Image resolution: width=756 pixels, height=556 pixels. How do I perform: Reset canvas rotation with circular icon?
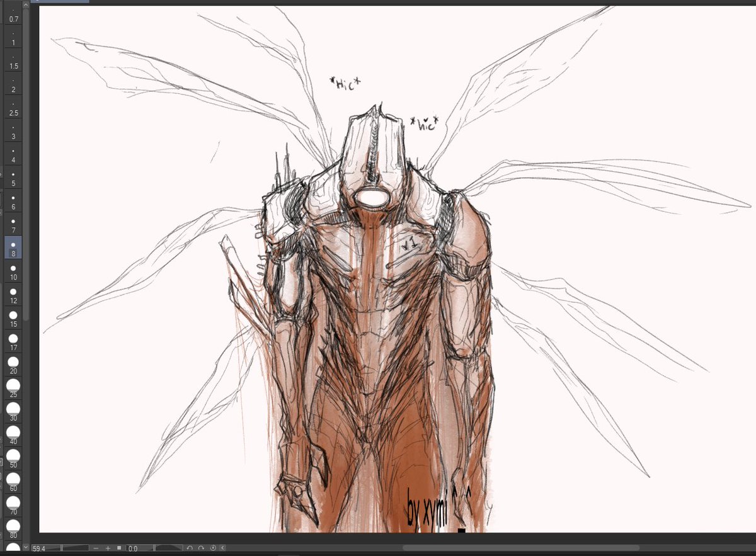[x=213, y=548]
